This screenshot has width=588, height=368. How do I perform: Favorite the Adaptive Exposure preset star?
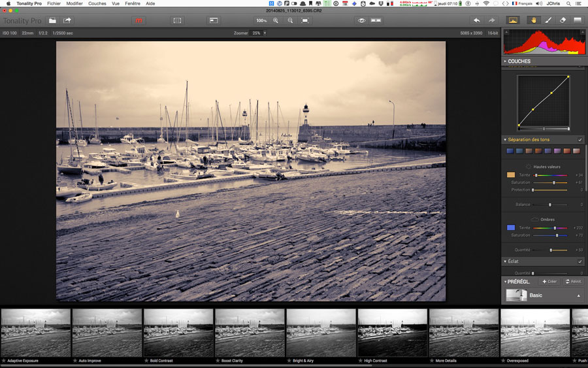point(4,361)
